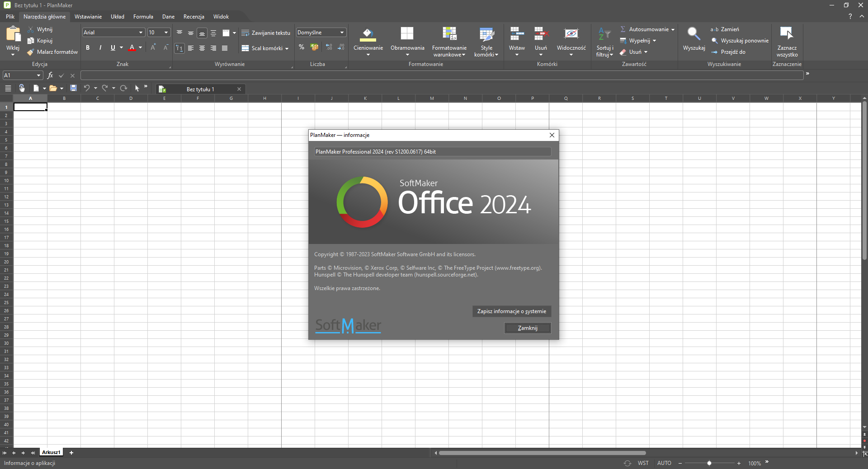Click the Wklej (paste) clipboard icon
868x469 pixels.
(13, 34)
